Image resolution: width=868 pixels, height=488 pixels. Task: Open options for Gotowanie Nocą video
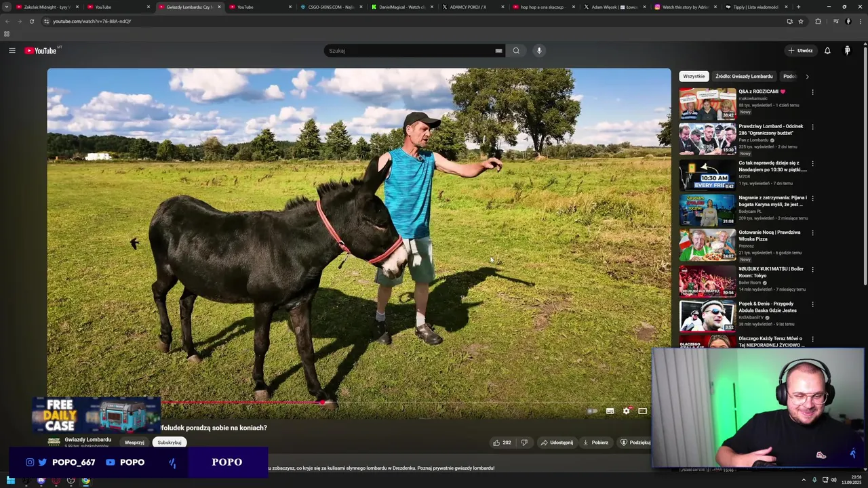812,232
